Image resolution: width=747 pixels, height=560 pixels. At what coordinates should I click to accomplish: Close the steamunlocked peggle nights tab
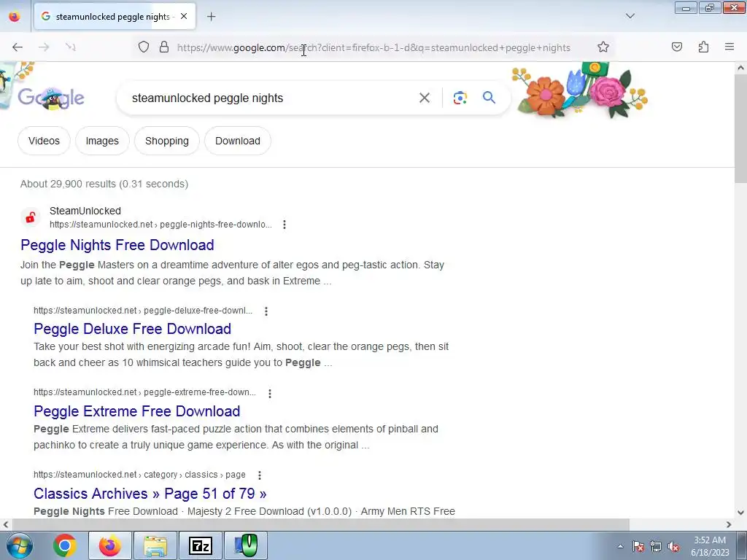click(184, 17)
